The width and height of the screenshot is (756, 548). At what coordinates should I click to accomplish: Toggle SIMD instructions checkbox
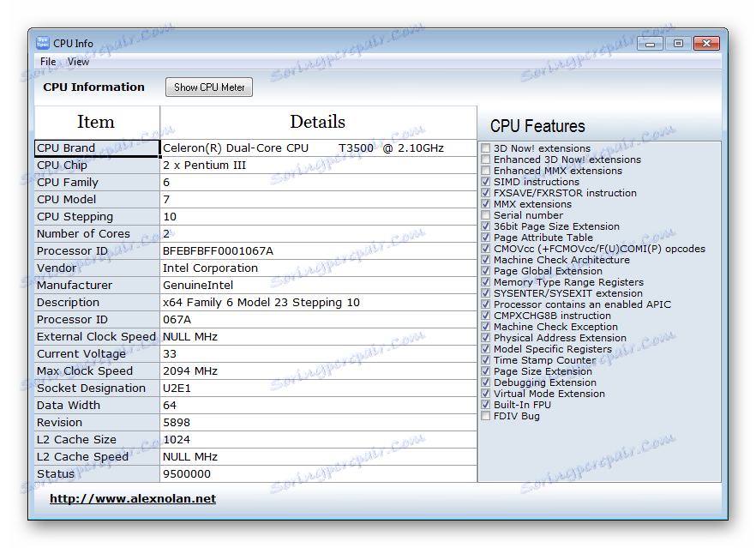485,182
